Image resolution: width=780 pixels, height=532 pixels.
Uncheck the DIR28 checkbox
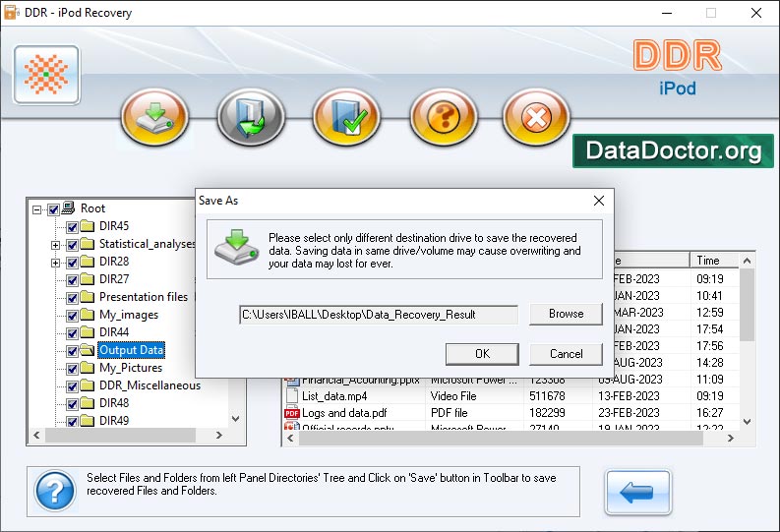[x=72, y=263]
